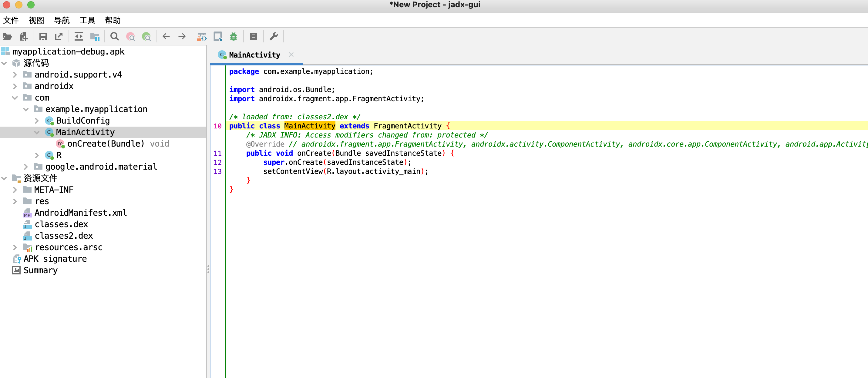Open the 视图 menu
Image resolution: width=868 pixels, height=378 pixels.
click(x=36, y=20)
